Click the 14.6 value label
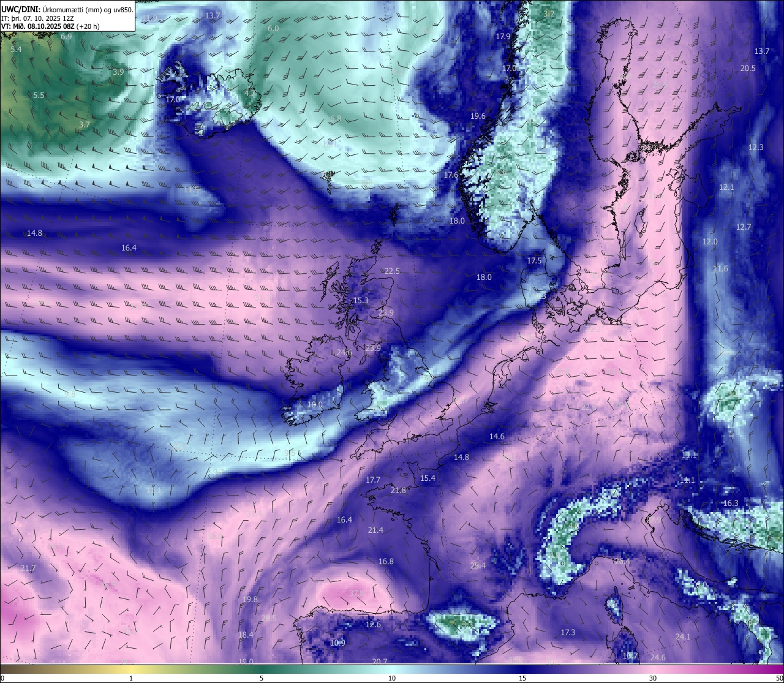Viewport: 784px width, 683px height. pyautogui.click(x=497, y=437)
